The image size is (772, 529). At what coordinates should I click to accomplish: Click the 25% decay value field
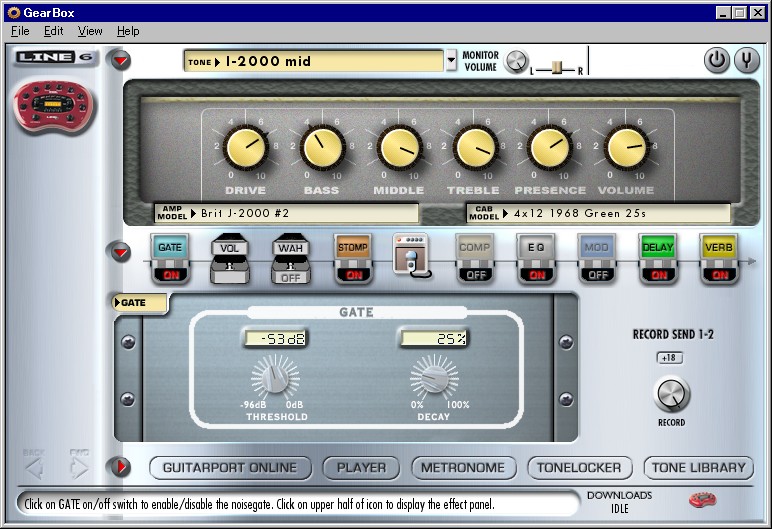coord(434,338)
